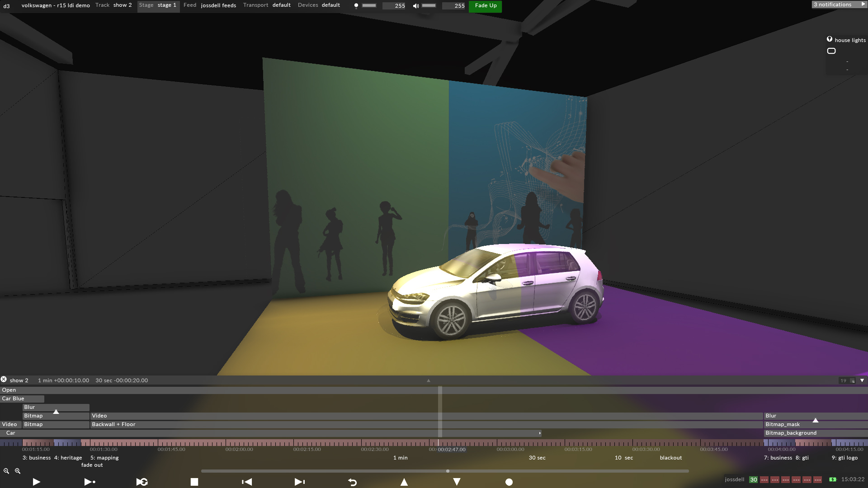The width and height of the screenshot is (868, 488).
Task: Jump to the next section
Action: [x=300, y=482]
